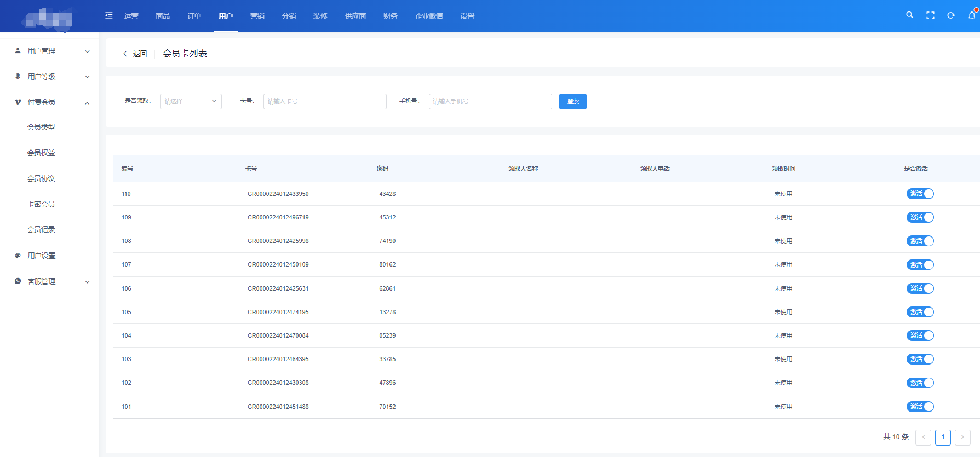The height and width of the screenshot is (457, 980).
Task: Toggle activation switch for card 106
Action: tap(920, 288)
